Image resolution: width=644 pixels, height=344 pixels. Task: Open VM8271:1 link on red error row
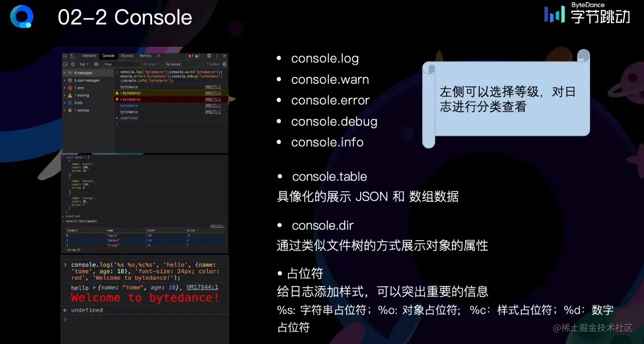(213, 99)
